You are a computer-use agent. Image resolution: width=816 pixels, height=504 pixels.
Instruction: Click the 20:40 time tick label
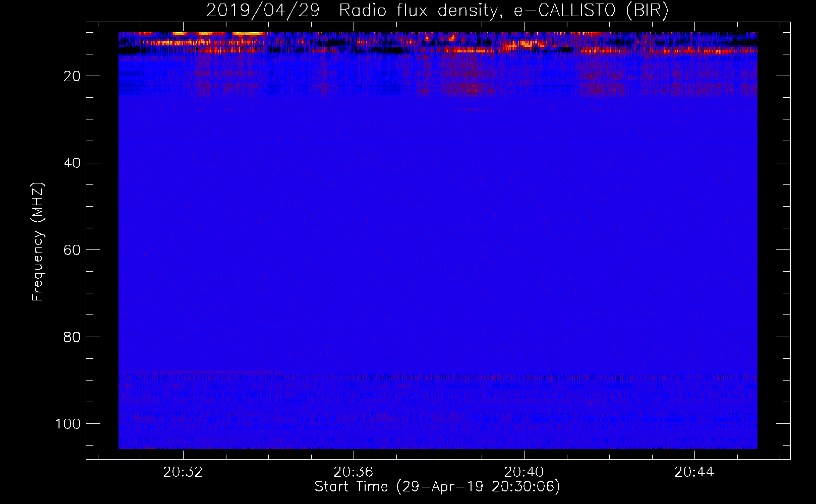click(x=524, y=472)
